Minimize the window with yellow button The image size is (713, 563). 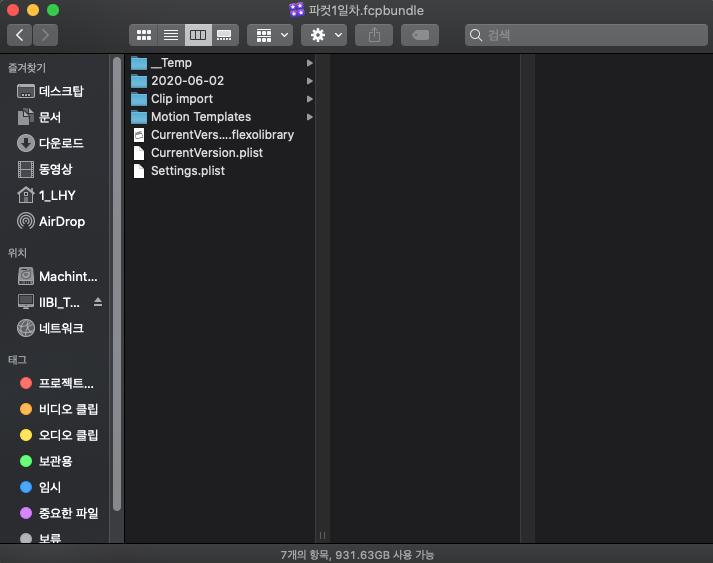coord(33,10)
